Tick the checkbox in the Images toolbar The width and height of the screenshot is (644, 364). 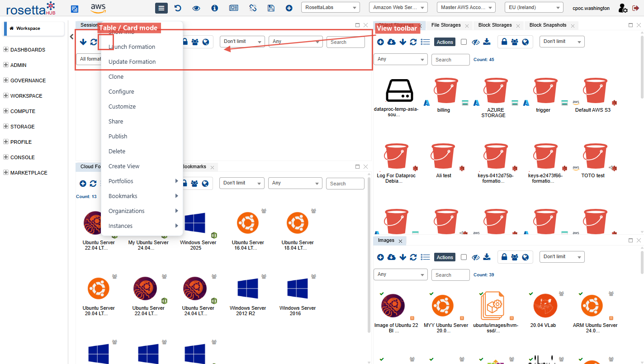[x=464, y=257]
